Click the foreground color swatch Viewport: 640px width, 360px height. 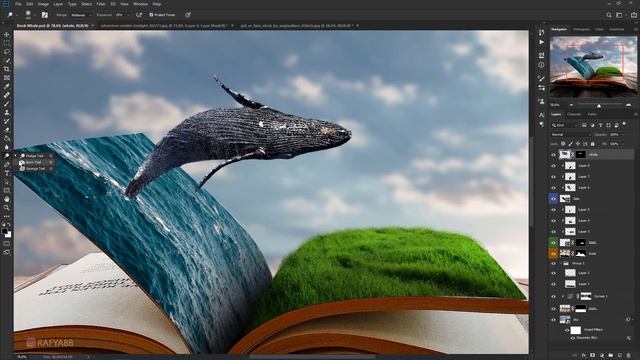pos(5,232)
